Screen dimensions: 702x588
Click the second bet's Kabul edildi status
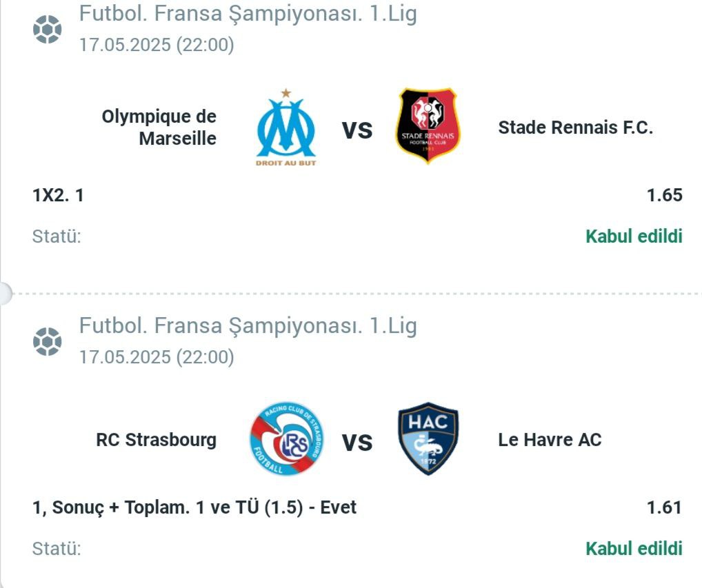pyautogui.click(x=634, y=549)
